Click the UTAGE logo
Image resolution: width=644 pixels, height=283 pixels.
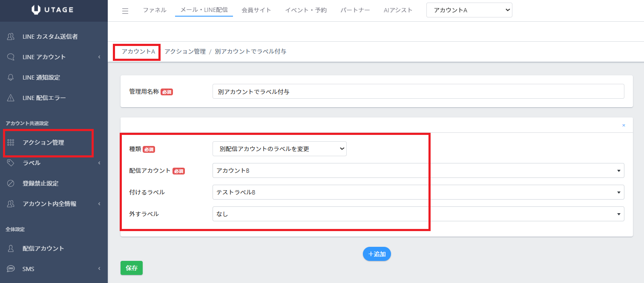(54, 10)
